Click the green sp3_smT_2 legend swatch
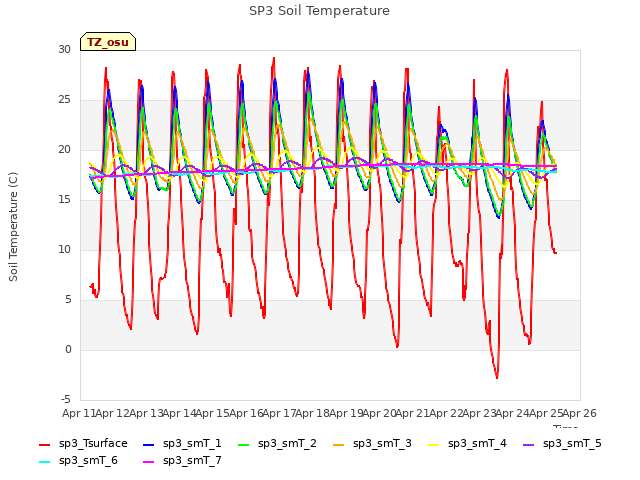640x480 pixels. pyautogui.click(x=244, y=444)
